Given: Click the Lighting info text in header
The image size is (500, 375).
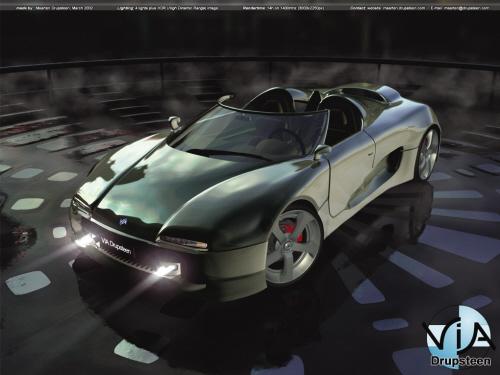Looking at the screenshot, I should [x=168, y=7].
